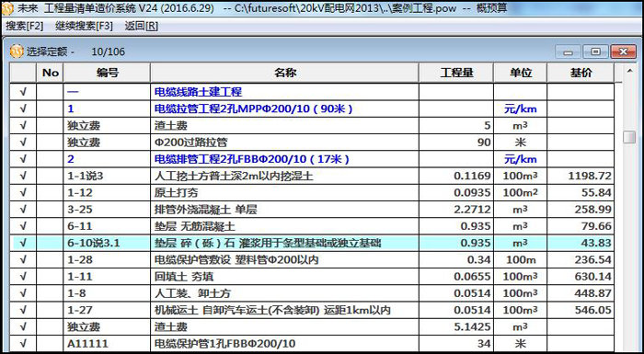The width and height of the screenshot is (644, 354).
Task: Click quantity value 2.2712
Action: coord(472,210)
